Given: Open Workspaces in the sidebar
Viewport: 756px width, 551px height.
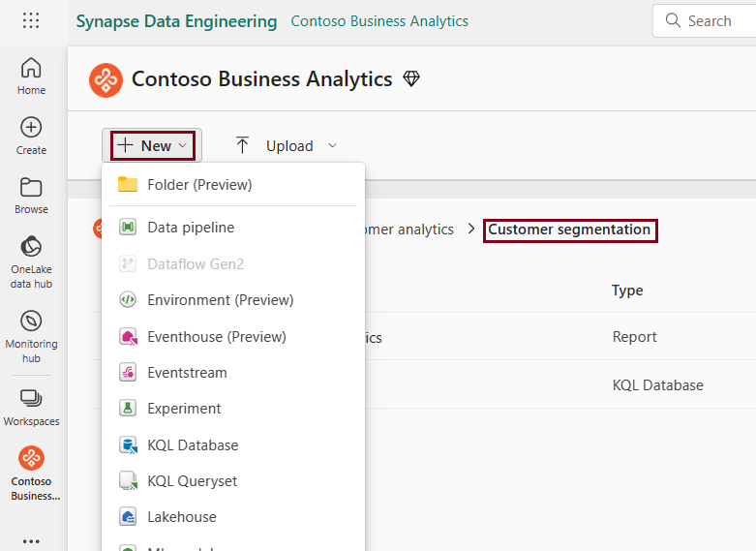Looking at the screenshot, I should [x=31, y=408].
